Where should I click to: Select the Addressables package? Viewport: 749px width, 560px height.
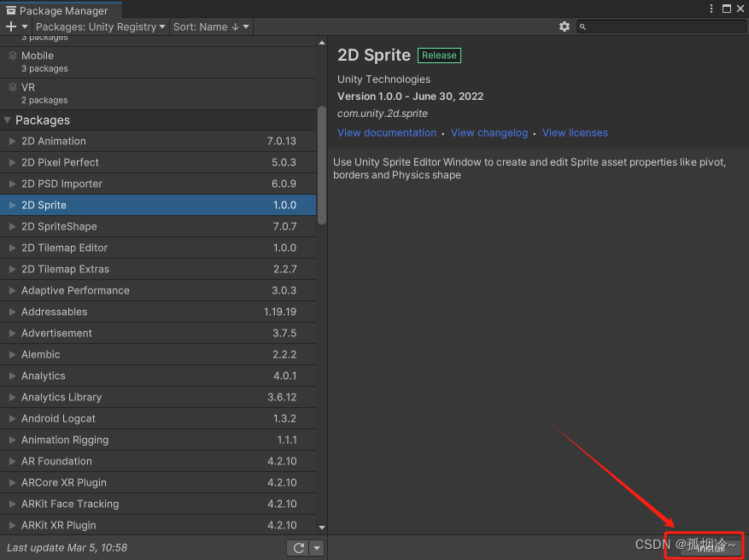[158, 312]
